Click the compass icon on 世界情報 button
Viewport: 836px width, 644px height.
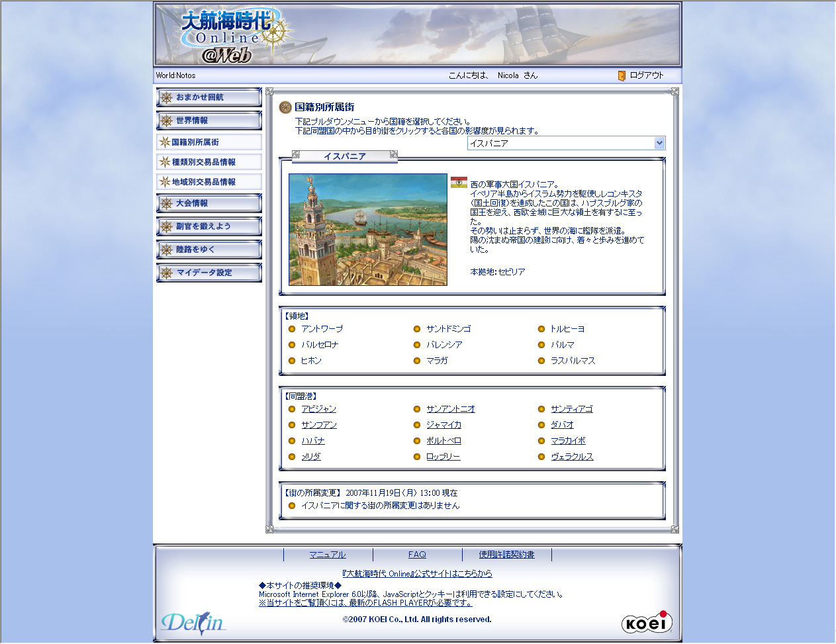166,121
